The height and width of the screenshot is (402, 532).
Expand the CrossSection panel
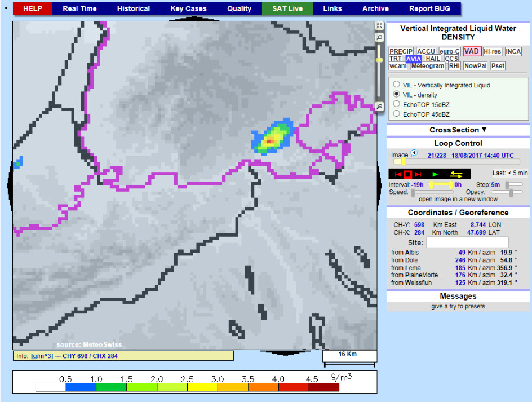click(x=458, y=130)
